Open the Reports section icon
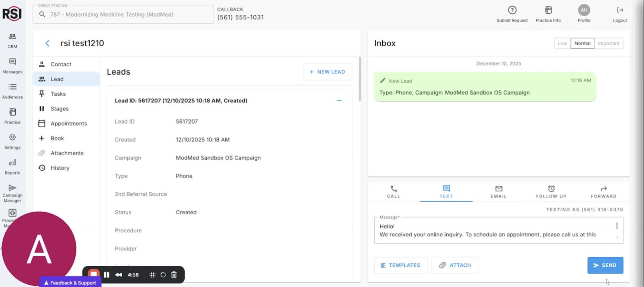The height and width of the screenshot is (287, 644). click(12, 163)
